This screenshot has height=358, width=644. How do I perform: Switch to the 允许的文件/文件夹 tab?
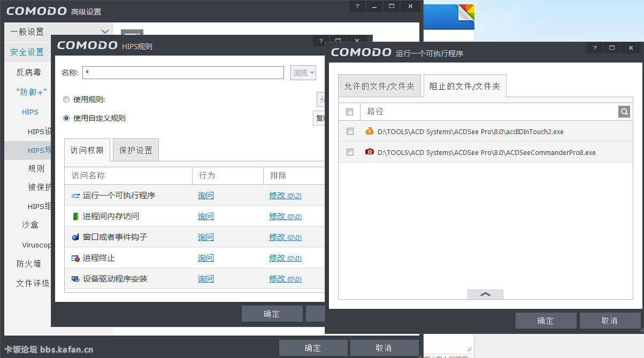point(380,85)
